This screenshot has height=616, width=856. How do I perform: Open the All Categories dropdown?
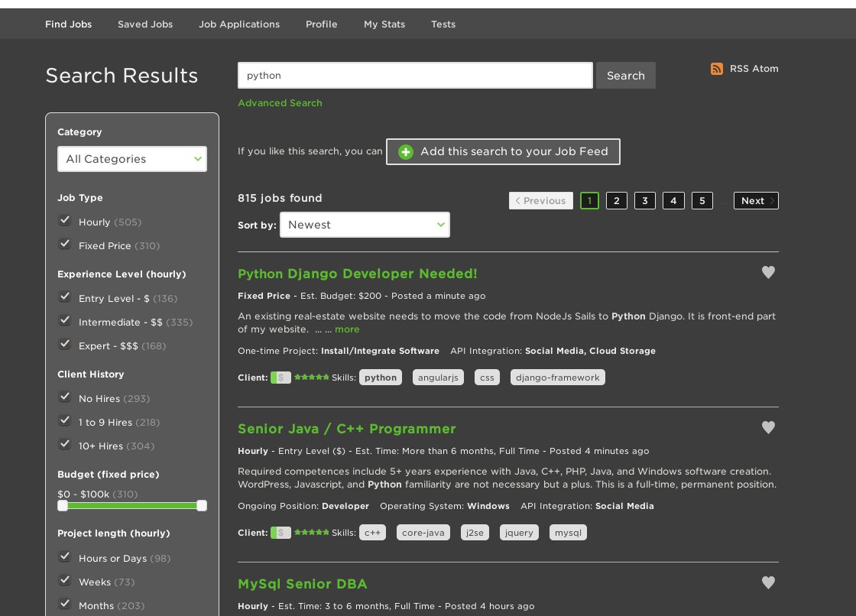(132, 159)
